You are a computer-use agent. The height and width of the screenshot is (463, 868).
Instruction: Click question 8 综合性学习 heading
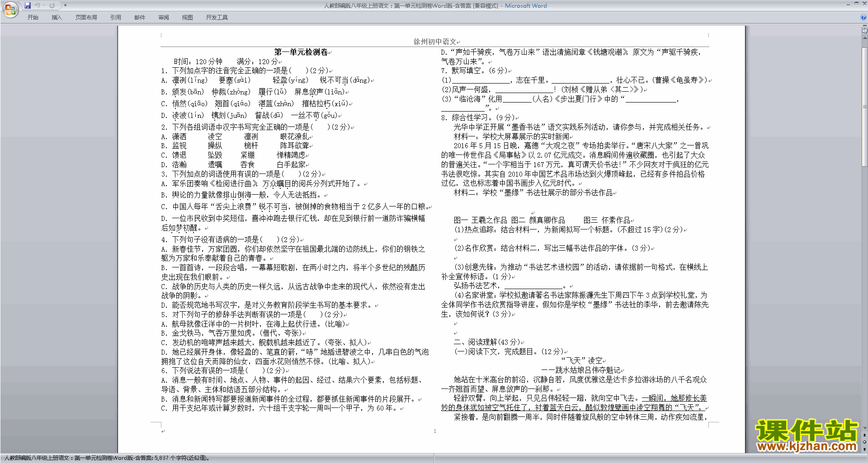[x=478, y=117]
